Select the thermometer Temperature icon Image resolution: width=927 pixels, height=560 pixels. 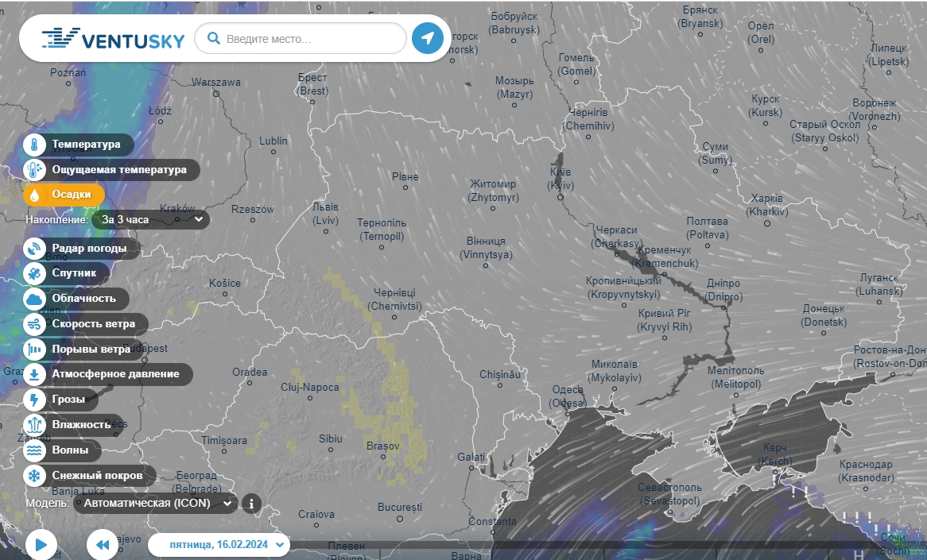click(x=35, y=145)
